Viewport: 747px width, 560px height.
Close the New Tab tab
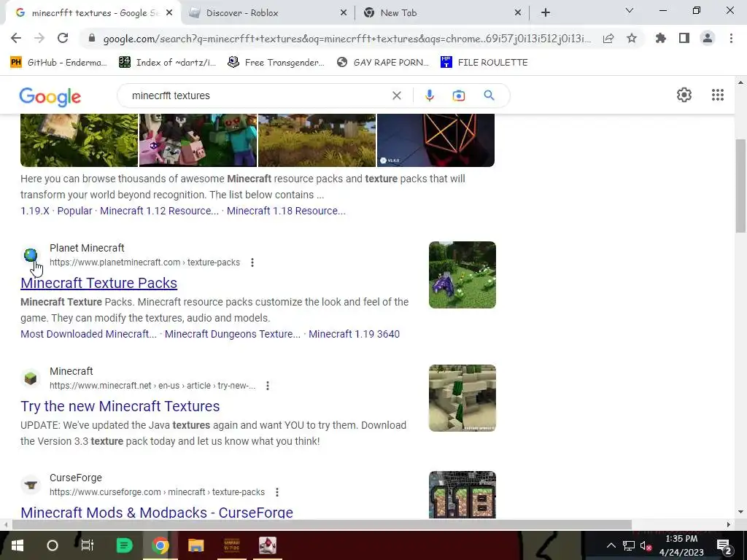coord(518,13)
